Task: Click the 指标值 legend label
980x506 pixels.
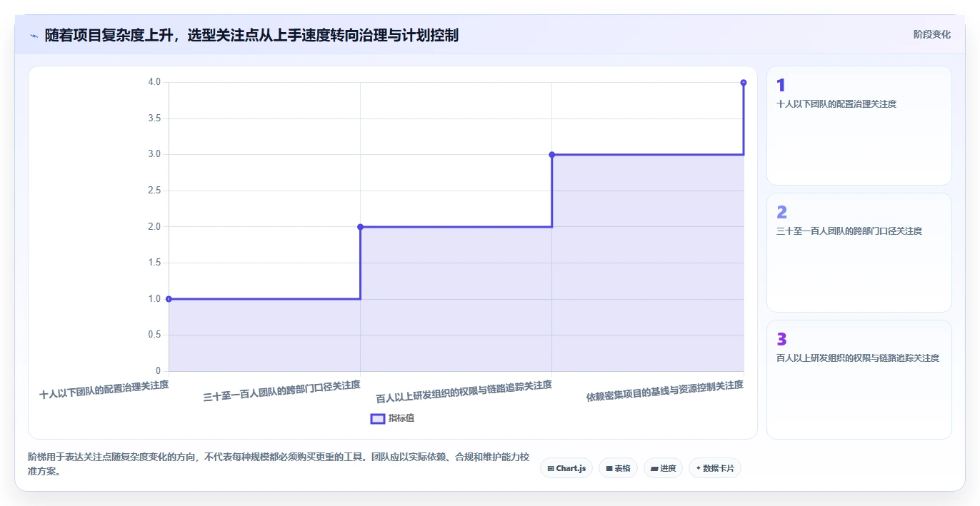Action: tap(401, 418)
